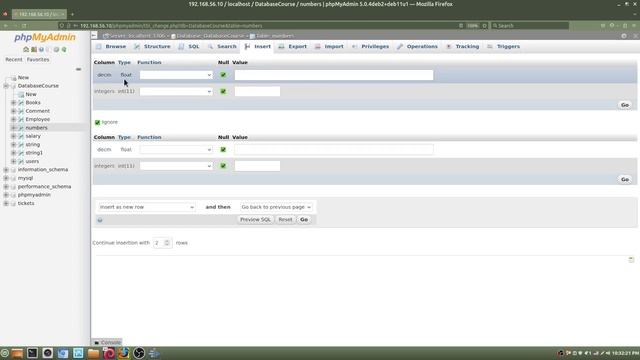Click the Firefox back arrow

pyautogui.click(x=6, y=26)
